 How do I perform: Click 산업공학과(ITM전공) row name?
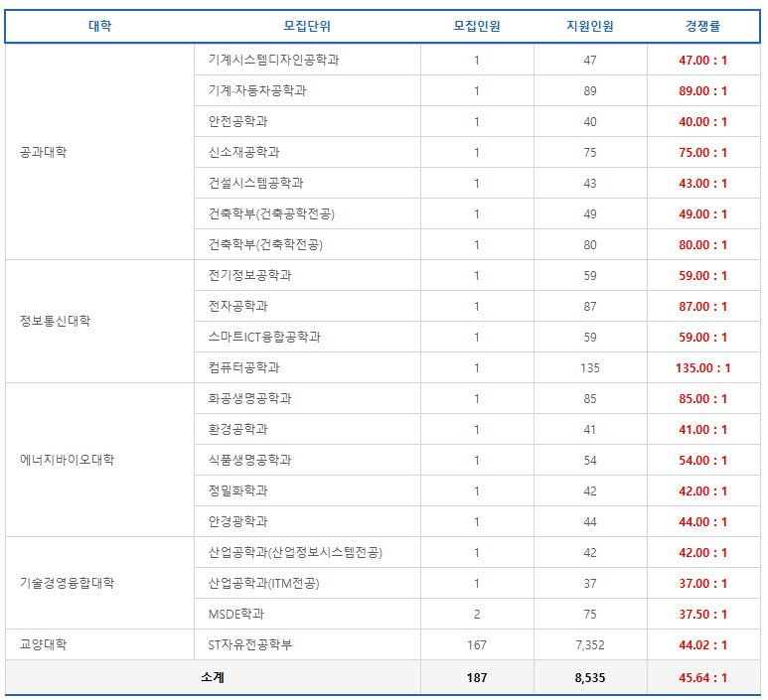263,584
